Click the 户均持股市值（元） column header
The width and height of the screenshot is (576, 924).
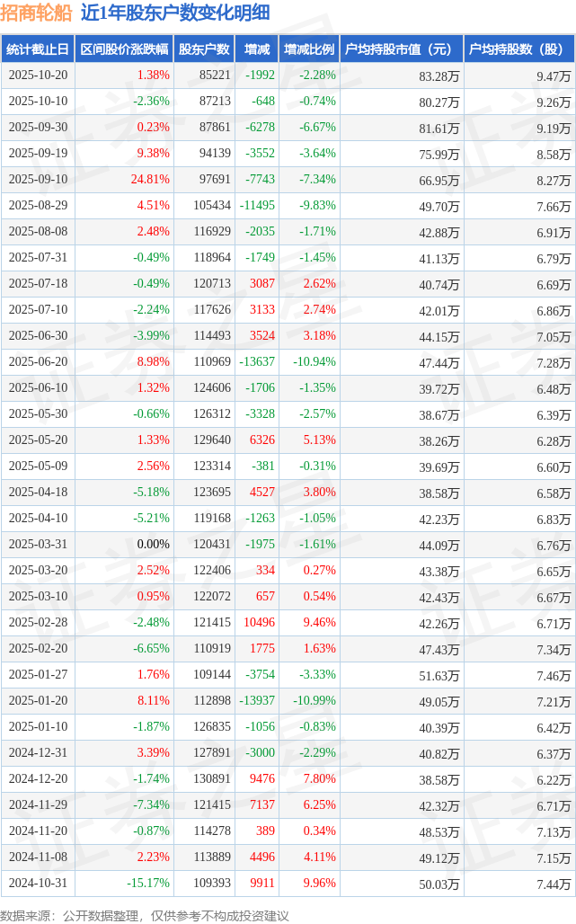click(401, 49)
